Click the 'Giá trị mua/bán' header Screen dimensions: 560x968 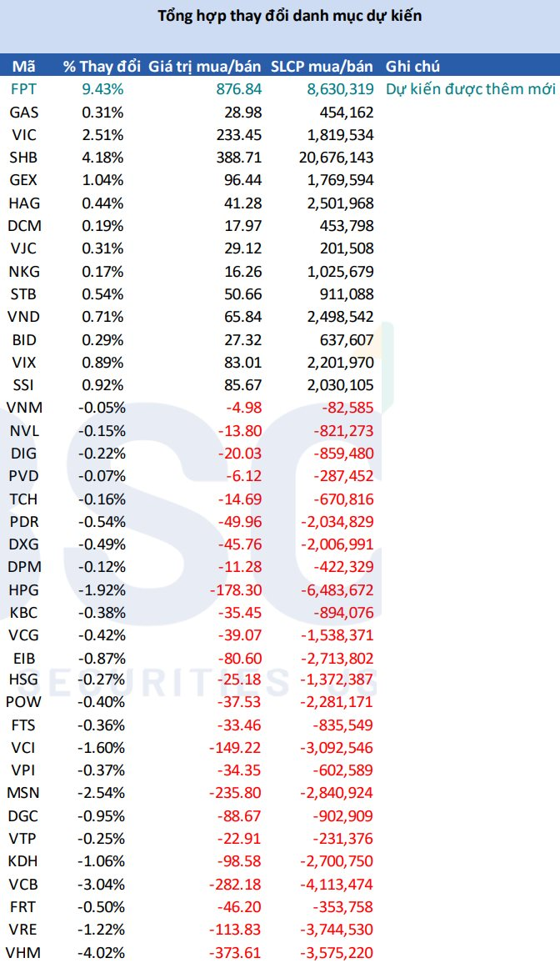[x=205, y=67]
